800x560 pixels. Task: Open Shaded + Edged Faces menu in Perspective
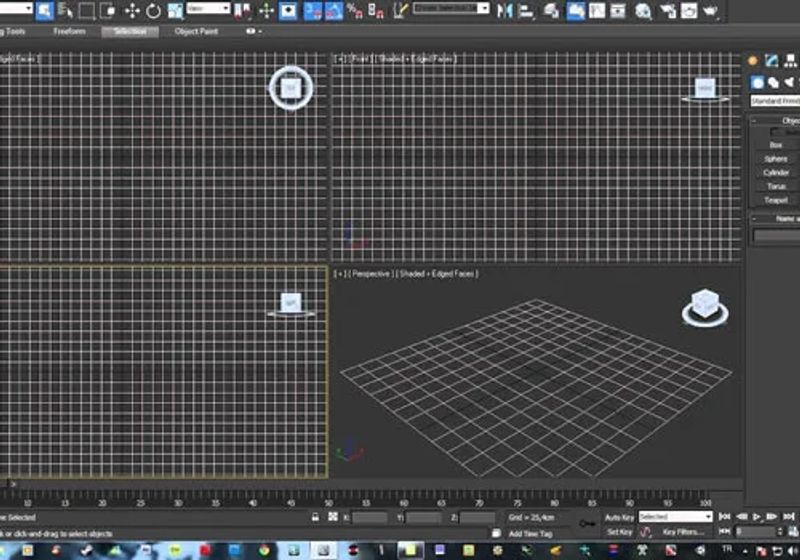coord(437,274)
